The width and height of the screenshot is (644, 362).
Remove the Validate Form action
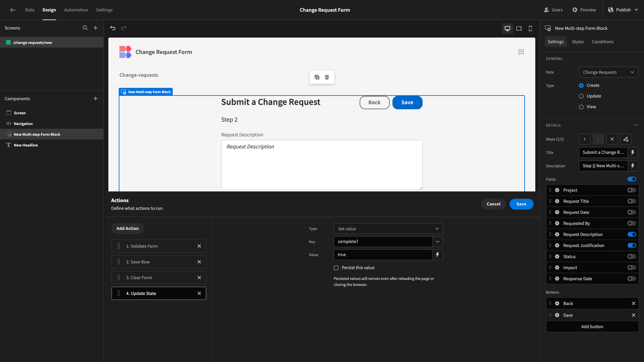coord(199,246)
